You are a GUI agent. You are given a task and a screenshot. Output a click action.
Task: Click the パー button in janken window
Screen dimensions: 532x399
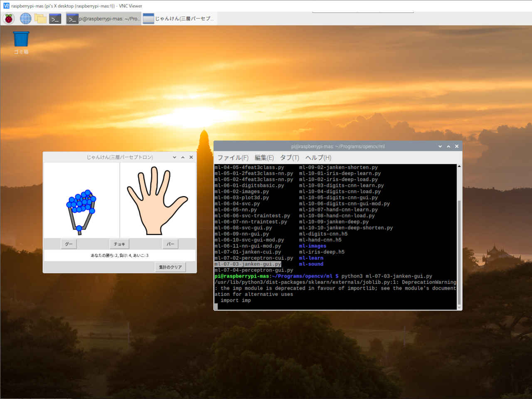click(x=170, y=244)
